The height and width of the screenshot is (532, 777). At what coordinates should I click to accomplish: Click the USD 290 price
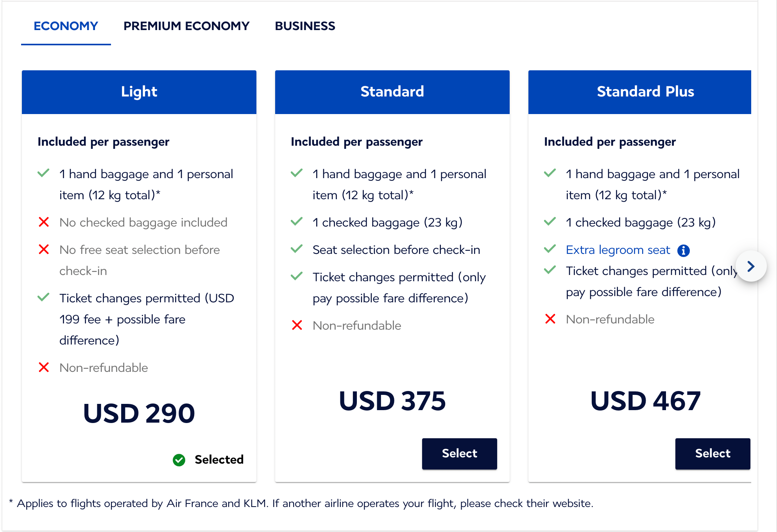[139, 413]
